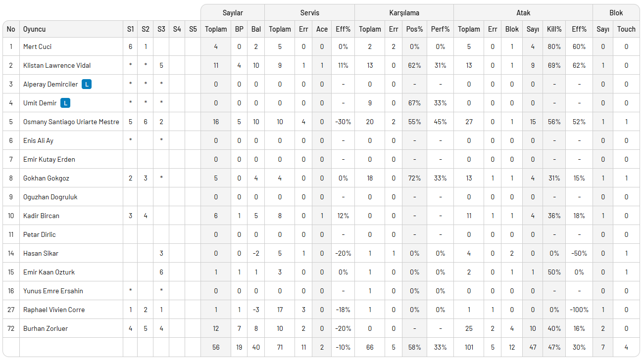The width and height of the screenshot is (644, 363).
Task: Open player Klistan Lawrence Vidal
Action: [x=57, y=65]
